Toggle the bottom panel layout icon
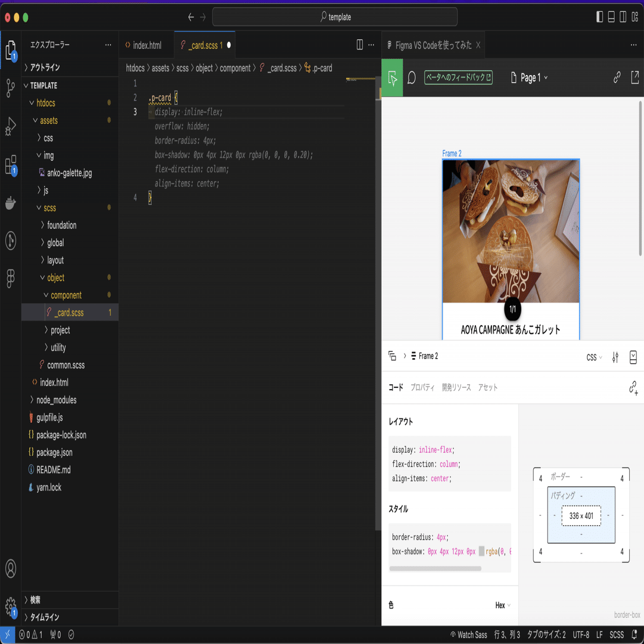 (x=611, y=17)
